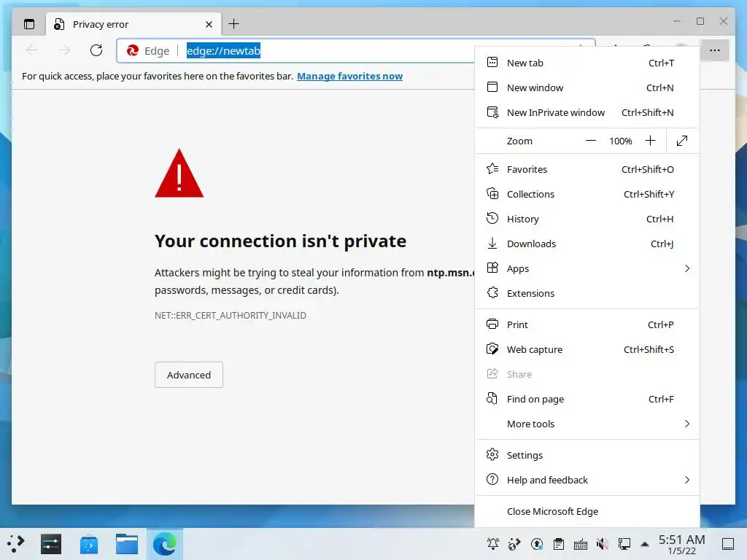Open History from the menu
Viewport: 747px width, 560px height.
tap(587, 219)
